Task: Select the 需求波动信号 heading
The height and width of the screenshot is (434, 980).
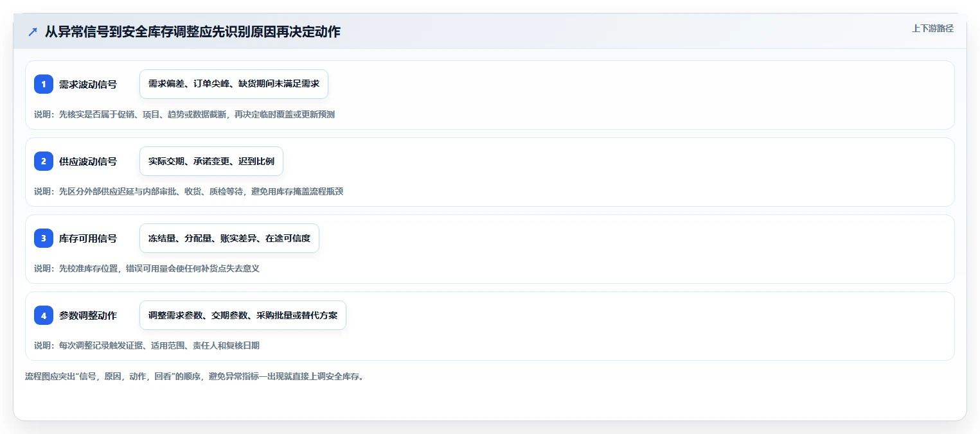Action: pyautogui.click(x=88, y=84)
